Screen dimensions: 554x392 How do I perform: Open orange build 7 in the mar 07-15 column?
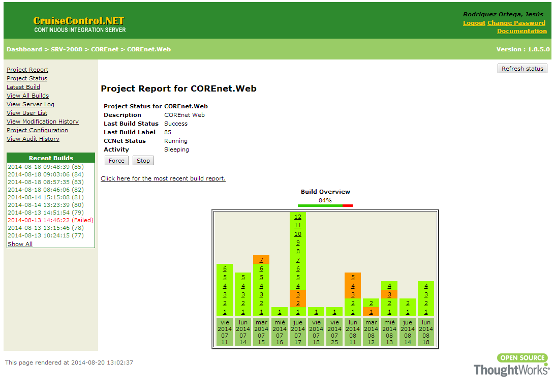261,260
